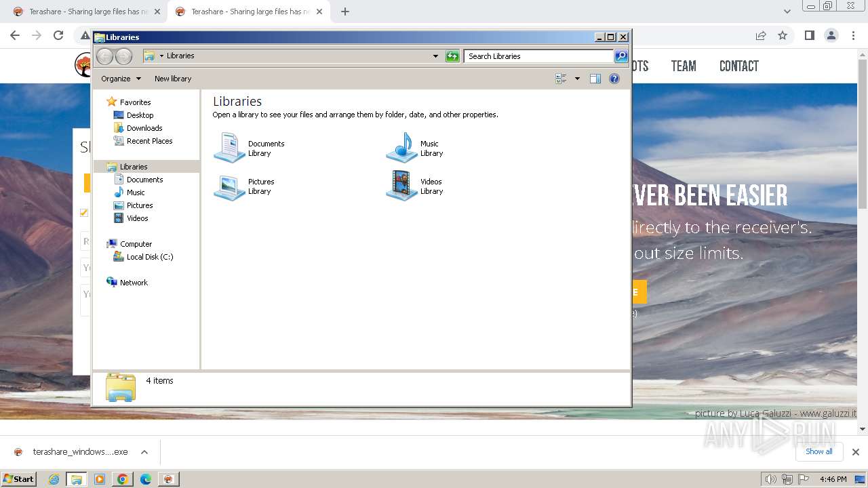Open Microsoft Edge from taskbar
This screenshot has width=868, height=488.
click(x=145, y=479)
